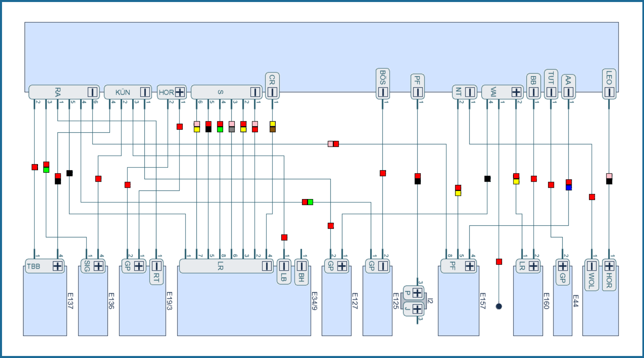Viewport: 644px width, 358px height.
Task: Click the minus icon on WOL connector
Action: (x=591, y=266)
